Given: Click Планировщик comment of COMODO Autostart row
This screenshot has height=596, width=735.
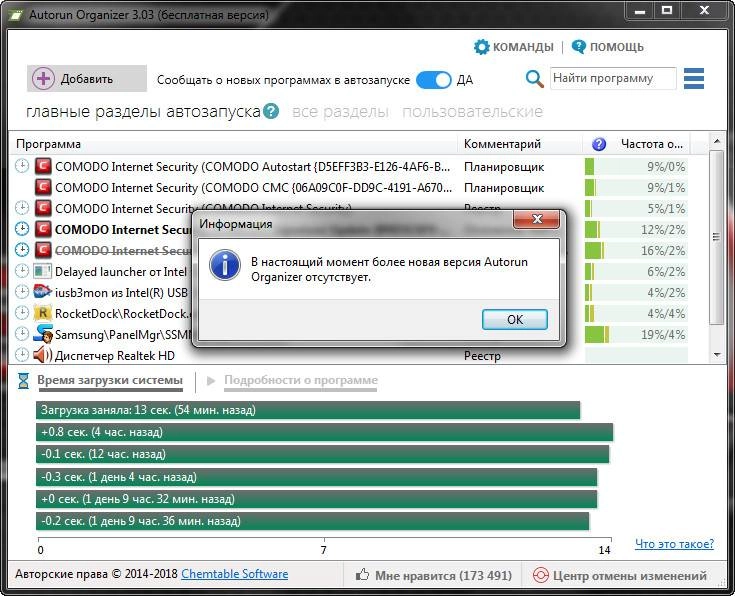Looking at the screenshot, I should point(504,167).
